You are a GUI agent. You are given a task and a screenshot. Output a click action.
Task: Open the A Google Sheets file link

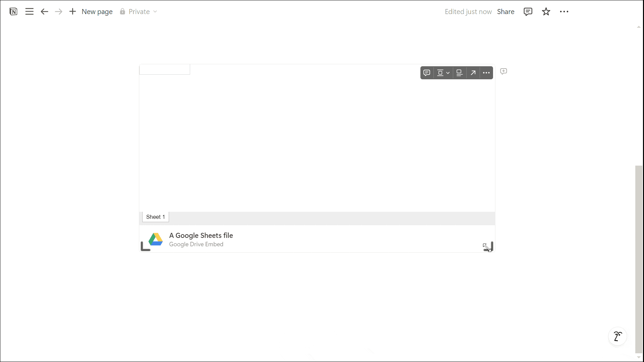(x=201, y=236)
